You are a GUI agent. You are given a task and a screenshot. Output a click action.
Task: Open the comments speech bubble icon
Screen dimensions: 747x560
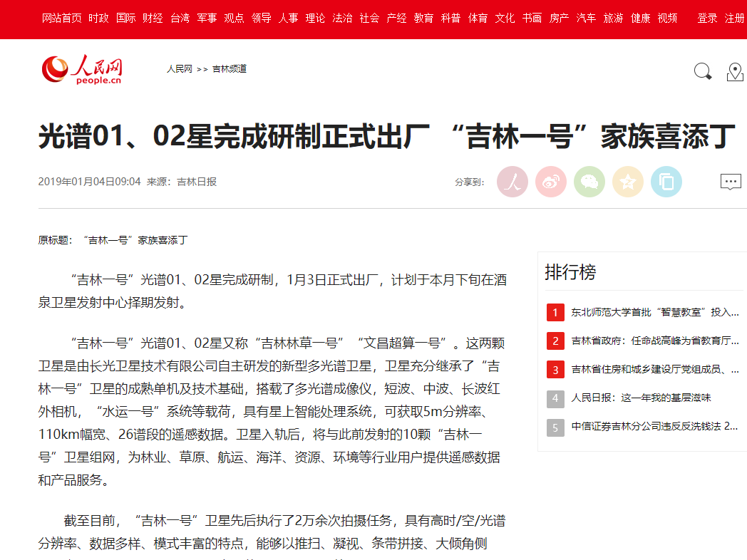pyautogui.click(x=731, y=182)
